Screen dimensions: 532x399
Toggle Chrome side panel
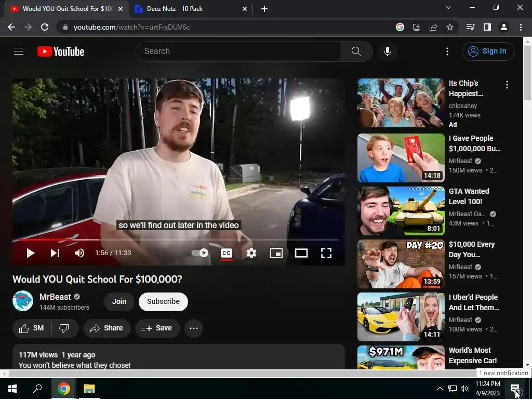pyautogui.click(x=487, y=27)
